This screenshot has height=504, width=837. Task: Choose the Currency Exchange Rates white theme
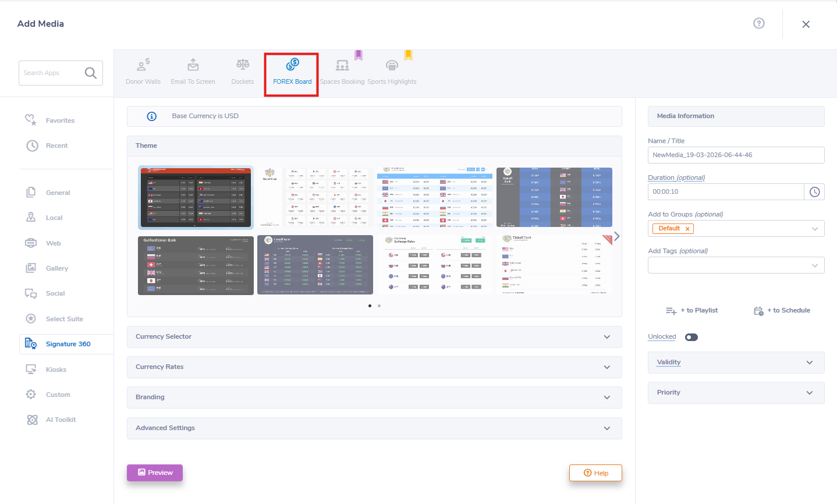point(435,265)
